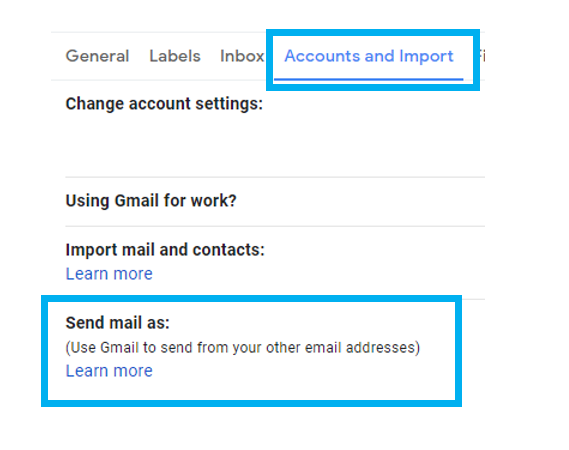This screenshot has width=569, height=450.
Task: Open Learn more under Send mail as
Action: [109, 371]
